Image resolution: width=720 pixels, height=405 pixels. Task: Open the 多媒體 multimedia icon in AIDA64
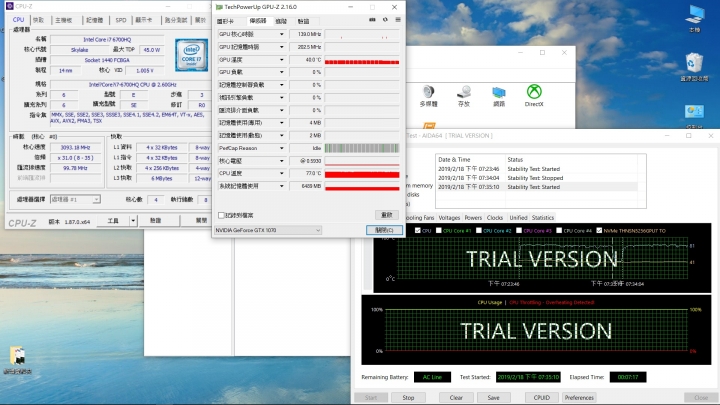tap(428, 96)
